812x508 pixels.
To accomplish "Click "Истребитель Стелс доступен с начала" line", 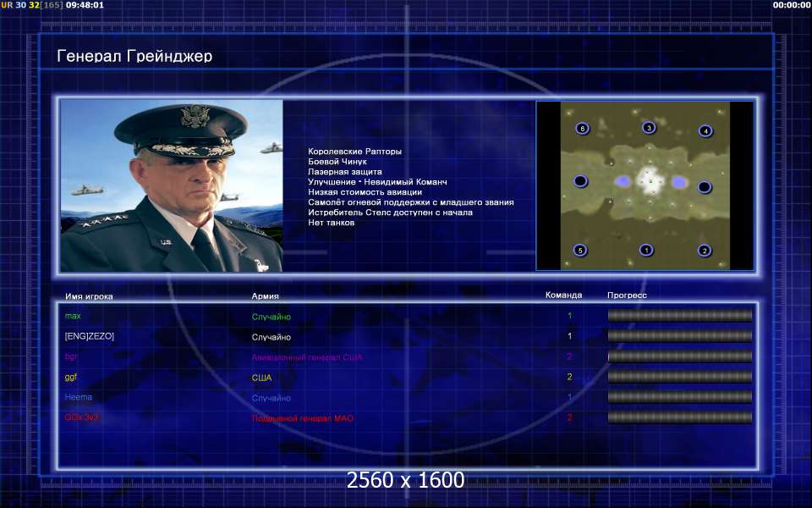I will pyautogui.click(x=390, y=212).
